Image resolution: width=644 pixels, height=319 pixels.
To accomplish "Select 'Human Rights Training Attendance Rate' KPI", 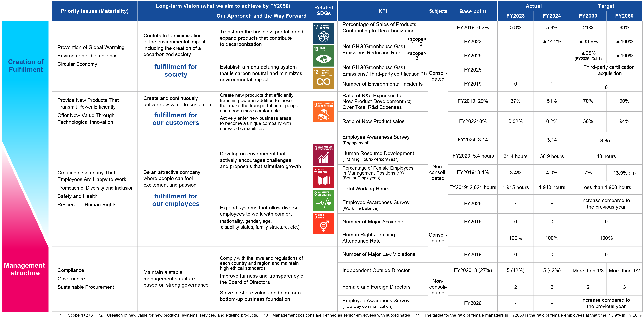I will [x=368, y=238].
